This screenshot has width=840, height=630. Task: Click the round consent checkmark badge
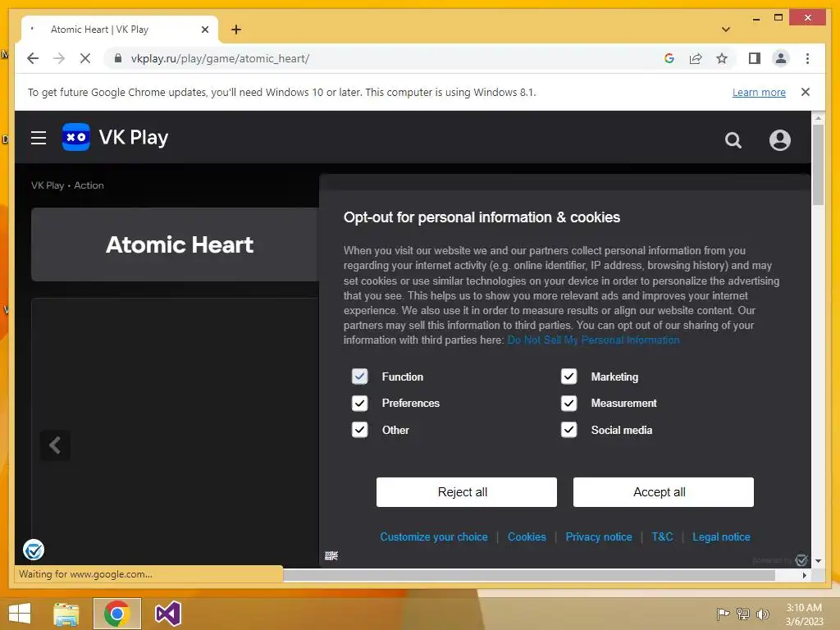(33, 550)
